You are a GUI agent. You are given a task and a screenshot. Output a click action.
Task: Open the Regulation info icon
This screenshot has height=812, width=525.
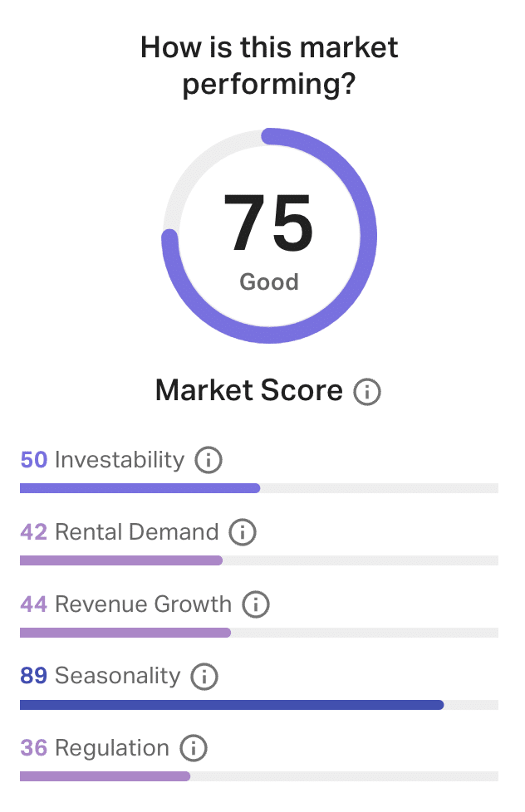point(194,748)
